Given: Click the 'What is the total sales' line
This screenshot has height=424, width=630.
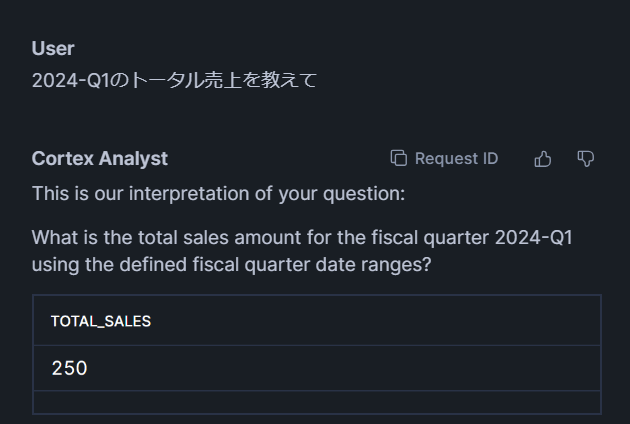Looking at the screenshot, I should [x=301, y=238].
